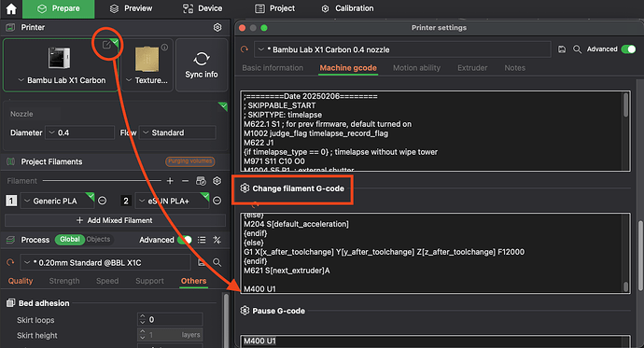Image resolution: width=644 pixels, height=348 pixels.
Task: Switch to the Prepare tab
Action: pyautogui.click(x=58, y=8)
